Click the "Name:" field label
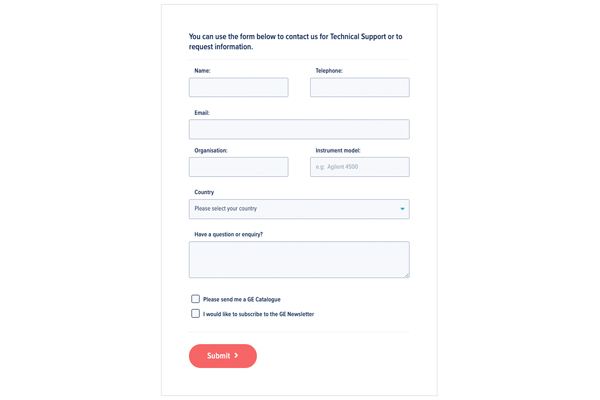The height and width of the screenshot is (400, 600). pyautogui.click(x=202, y=71)
